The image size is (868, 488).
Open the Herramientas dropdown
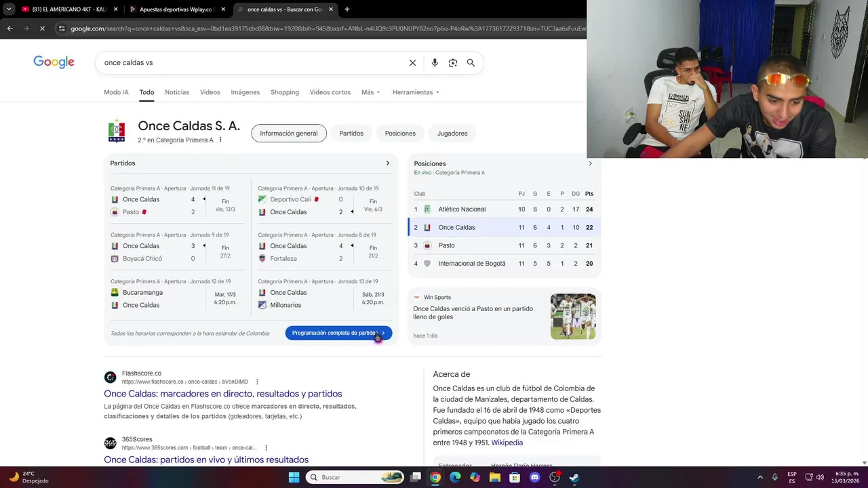click(416, 92)
